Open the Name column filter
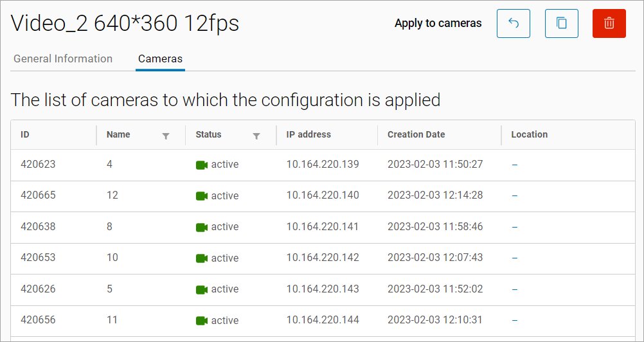Screen dimensions: 644x342 point(166,136)
